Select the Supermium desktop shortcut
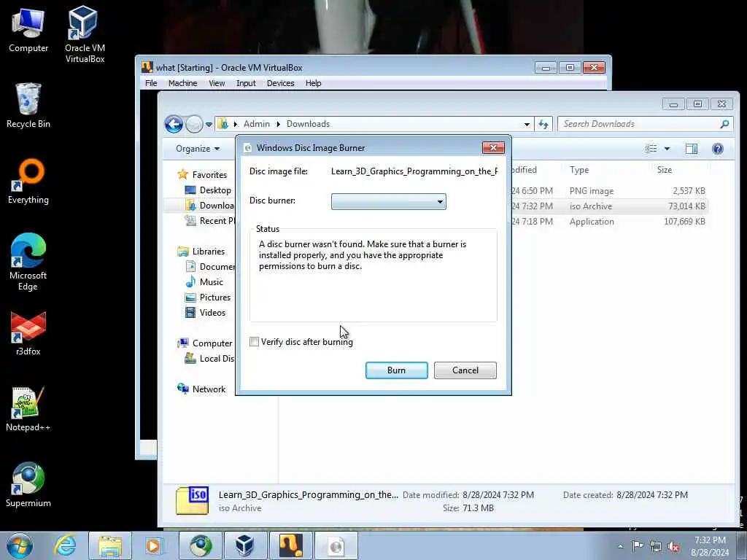This screenshot has width=747, height=560. 28,485
